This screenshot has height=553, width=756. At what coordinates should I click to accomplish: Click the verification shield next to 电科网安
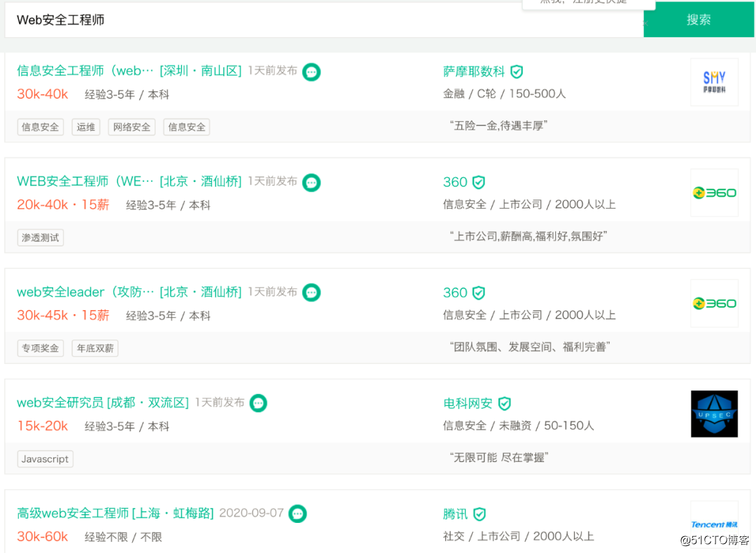(505, 402)
